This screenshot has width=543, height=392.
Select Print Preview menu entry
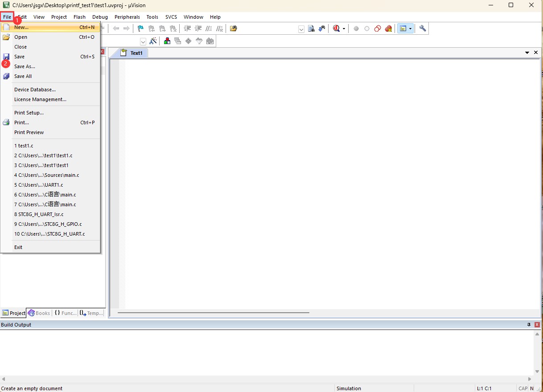click(x=50, y=132)
